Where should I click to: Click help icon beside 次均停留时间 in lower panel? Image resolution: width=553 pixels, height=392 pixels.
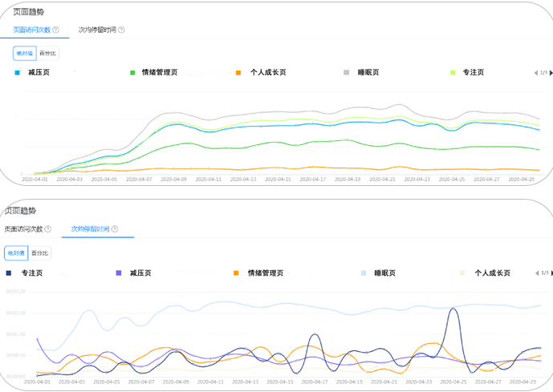click(x=115, y=229)
